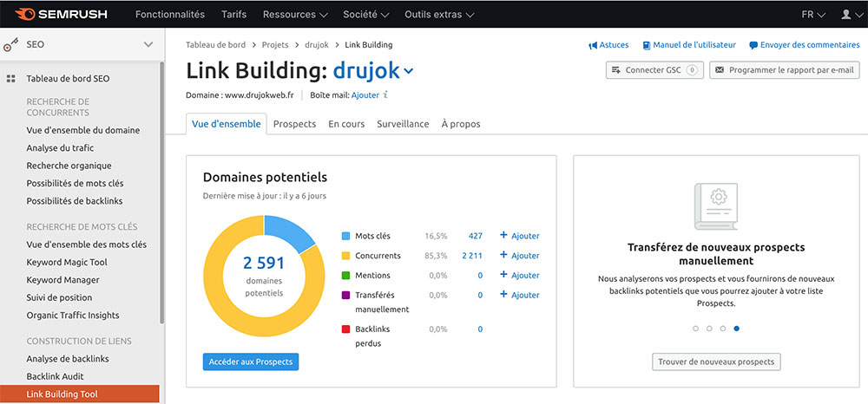Click the blue Mots clés legend swatch
Image resolution: width=868 pixels, height=404 pixels.
(x=346, y=236)
